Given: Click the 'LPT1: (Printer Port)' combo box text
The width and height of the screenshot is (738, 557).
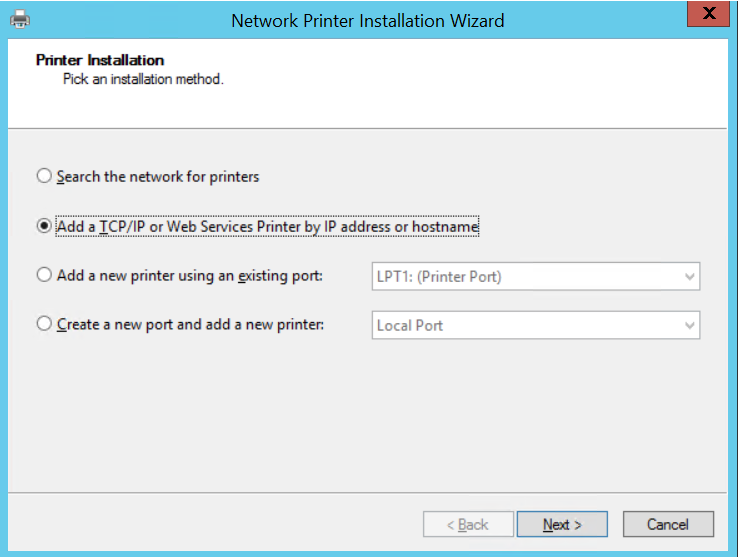Looking at the screenshot, I should 439,277.
